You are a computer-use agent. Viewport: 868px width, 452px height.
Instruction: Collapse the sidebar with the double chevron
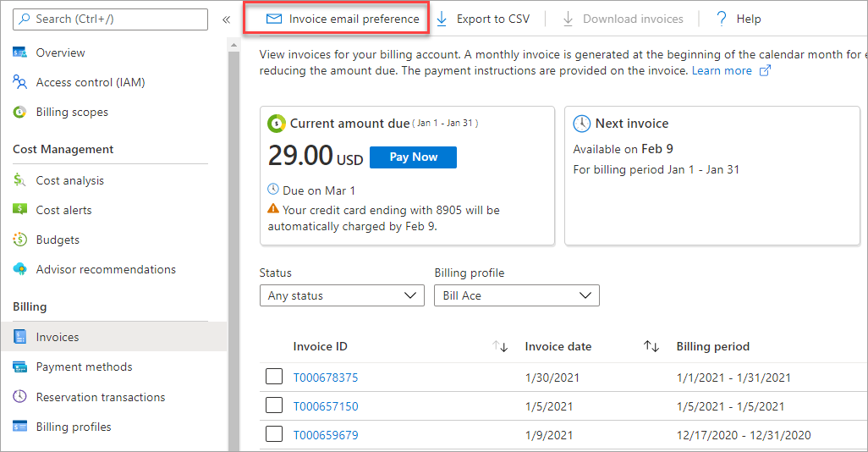point(226,19)
